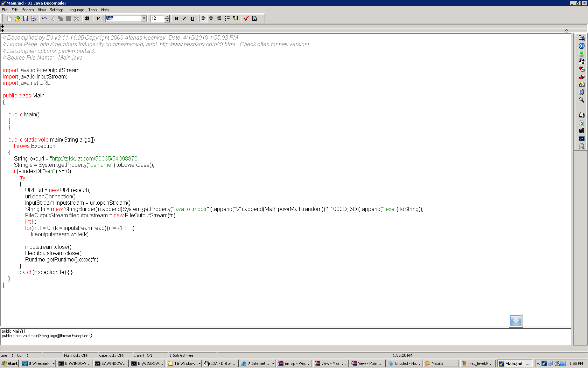588x368 pixels.
Task: Toggle italic formatting
Action: (184, 19)
